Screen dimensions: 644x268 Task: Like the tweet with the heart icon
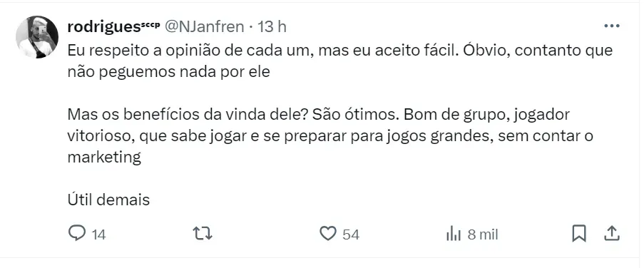328,234
